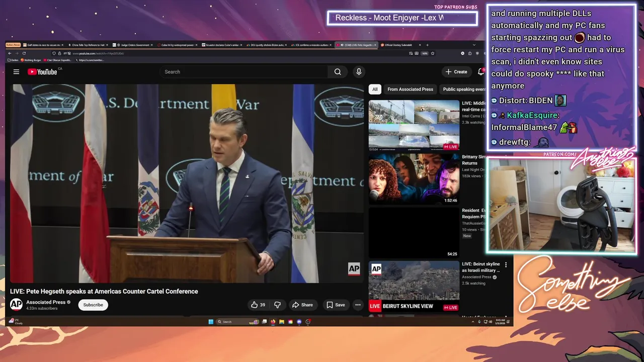
Task: Subscribe to Associated Press channel
Action: click(x=93, y=305)
